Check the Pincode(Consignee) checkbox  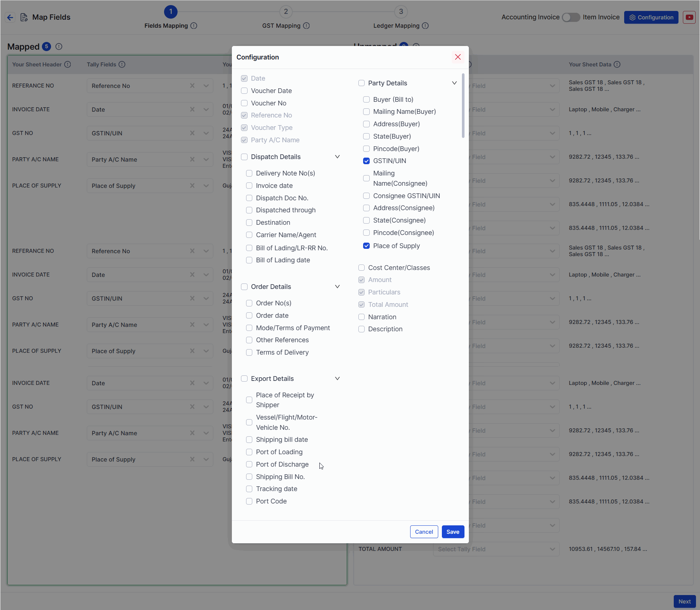coord(366,233)
